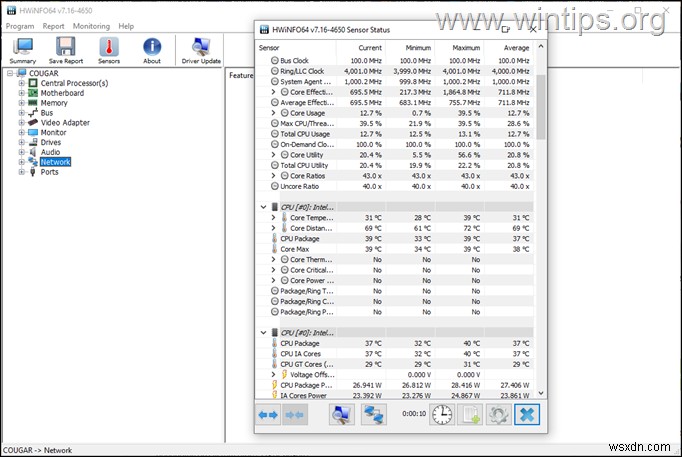The height and width of the screenshot is (457, 682).
Task: Click the Drives icon in tree
Action: coord(33,142)
